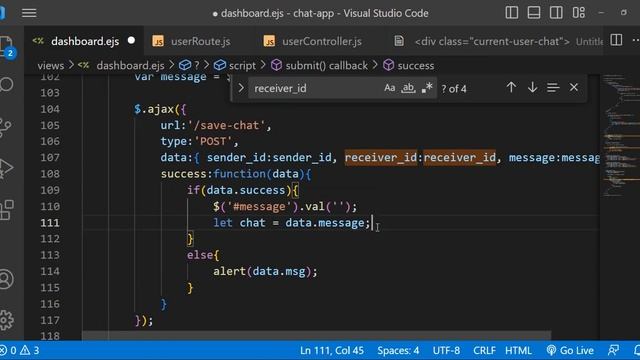Click the '/save-chat' string on line 105

click(x=227, y=125)
